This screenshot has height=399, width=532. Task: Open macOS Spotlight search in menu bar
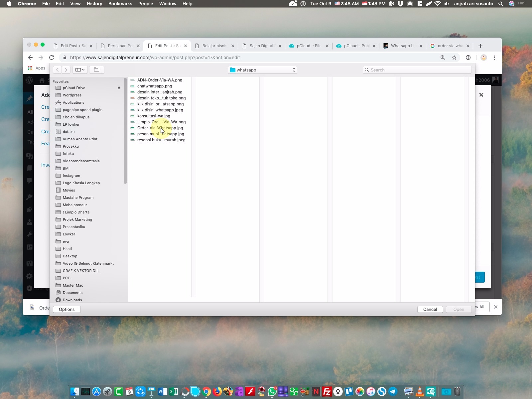(x=501, y=4)
